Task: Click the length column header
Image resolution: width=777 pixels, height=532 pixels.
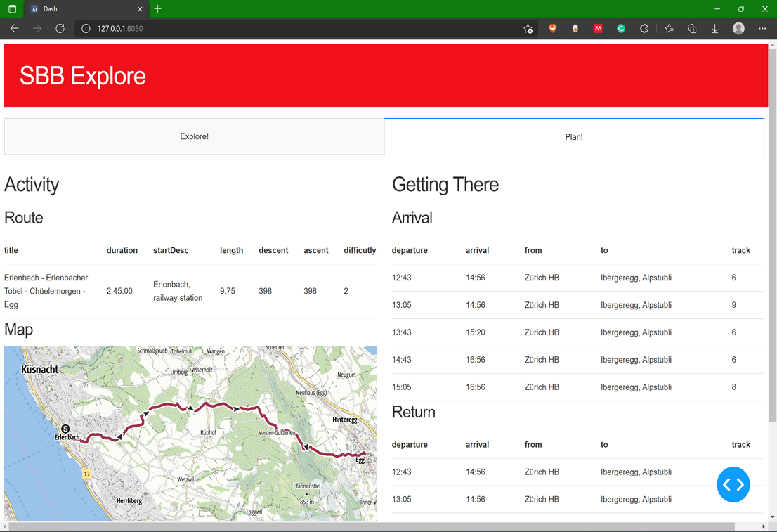Action: click(x=231, y=250)
